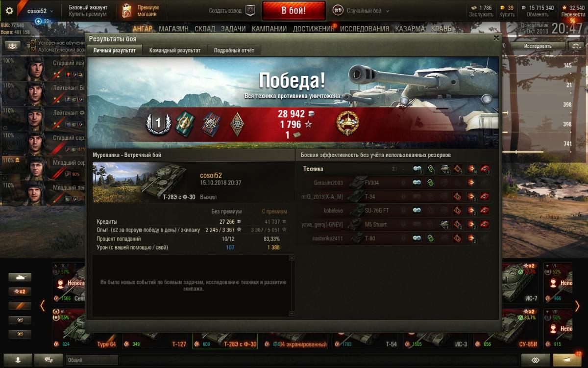This screenshot has height=368, width=588.
Task: Toggle automatic return of crew checkbox
Action: click(33, 50)
